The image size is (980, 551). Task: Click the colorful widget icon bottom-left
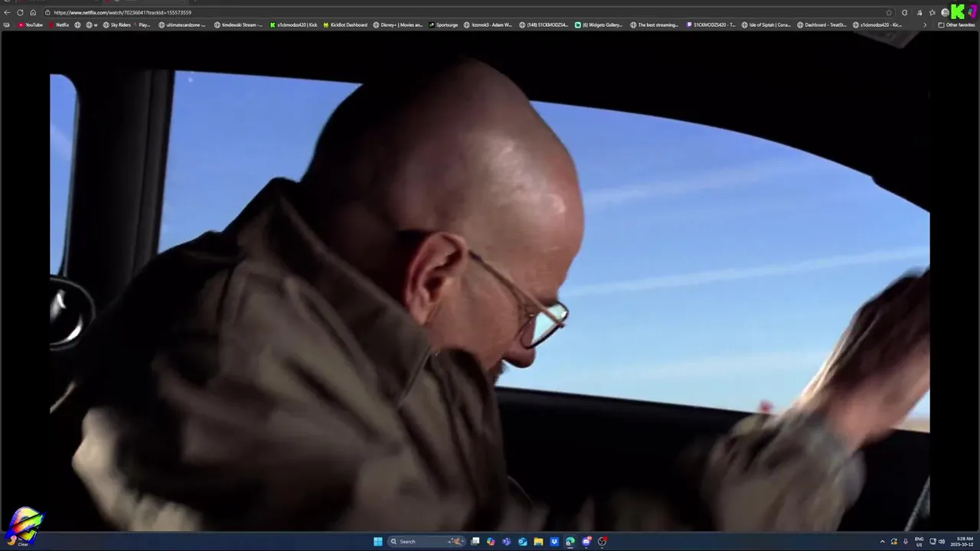click(24, 525)
